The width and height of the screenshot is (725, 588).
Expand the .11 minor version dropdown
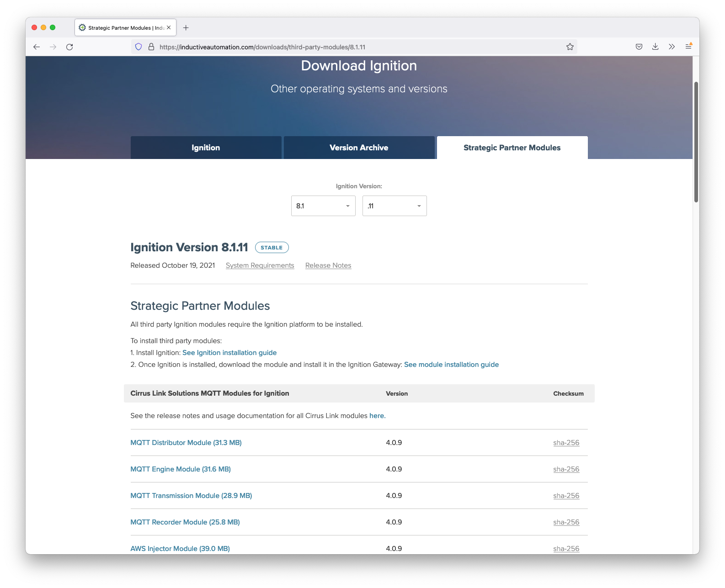394,206
